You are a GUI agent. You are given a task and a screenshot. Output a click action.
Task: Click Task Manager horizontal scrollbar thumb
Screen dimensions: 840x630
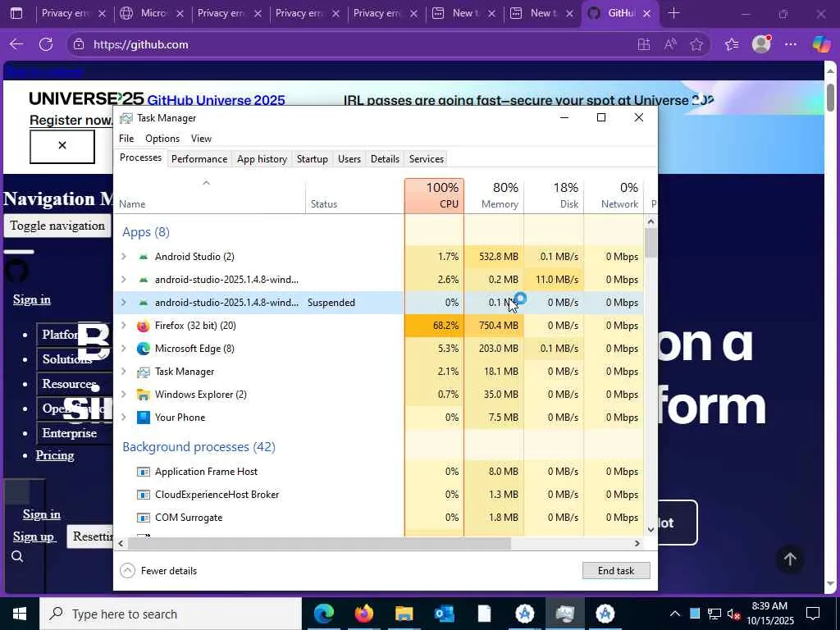(319, 544)
